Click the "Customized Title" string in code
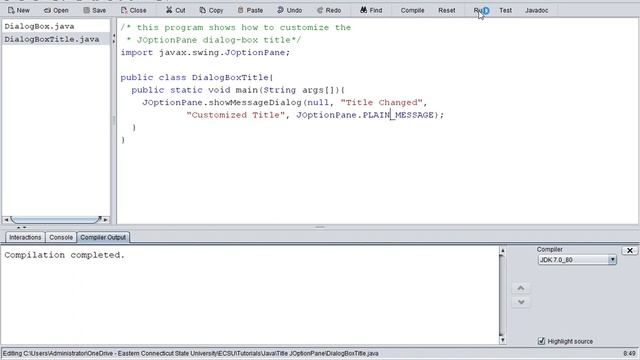 click(x=236, y=115)
